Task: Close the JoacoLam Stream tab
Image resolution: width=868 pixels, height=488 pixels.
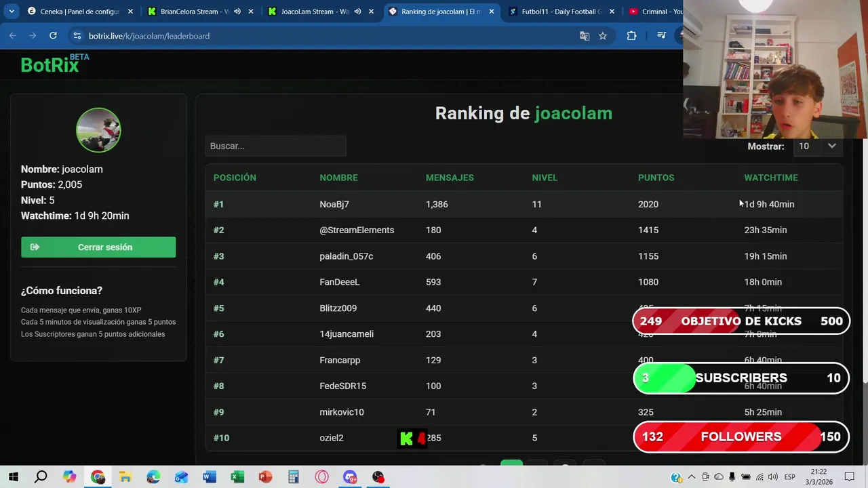Action: coord(372,12)
